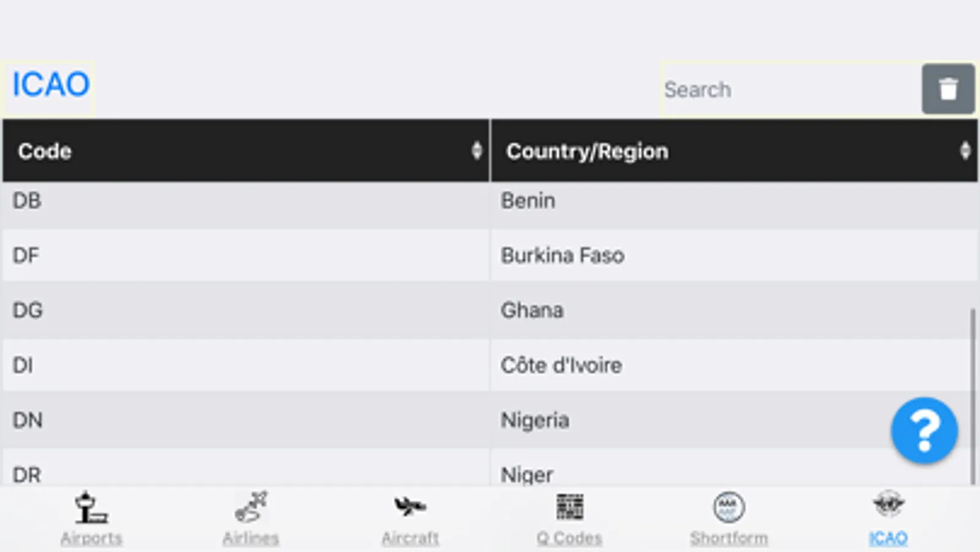
Task: Click the blue ICAO title link
Action: [x=51, y=85]
